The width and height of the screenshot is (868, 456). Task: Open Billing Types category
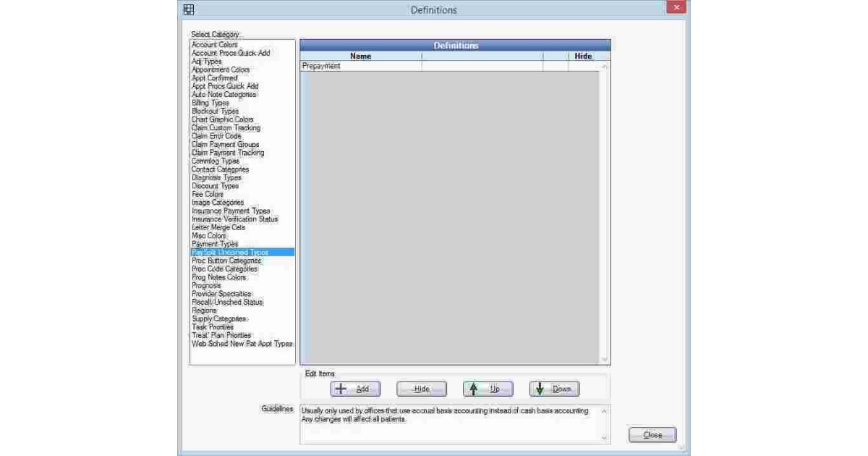pyautogui.click(x=210, y=103)
